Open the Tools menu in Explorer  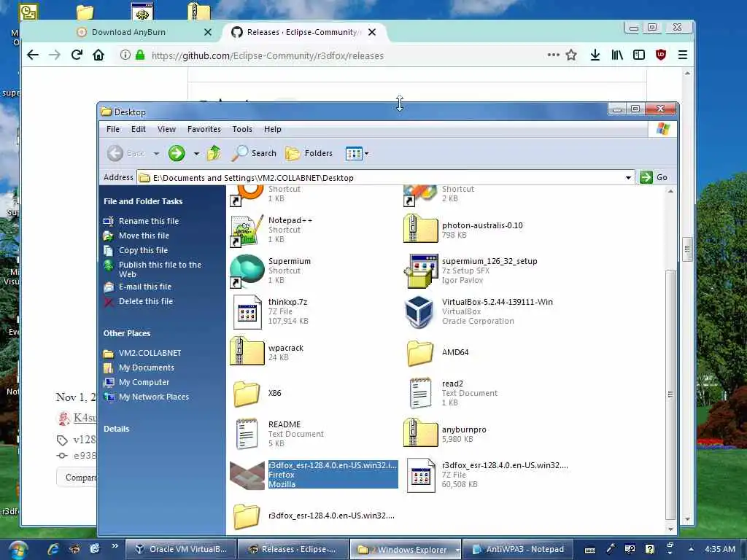point(242,129)
